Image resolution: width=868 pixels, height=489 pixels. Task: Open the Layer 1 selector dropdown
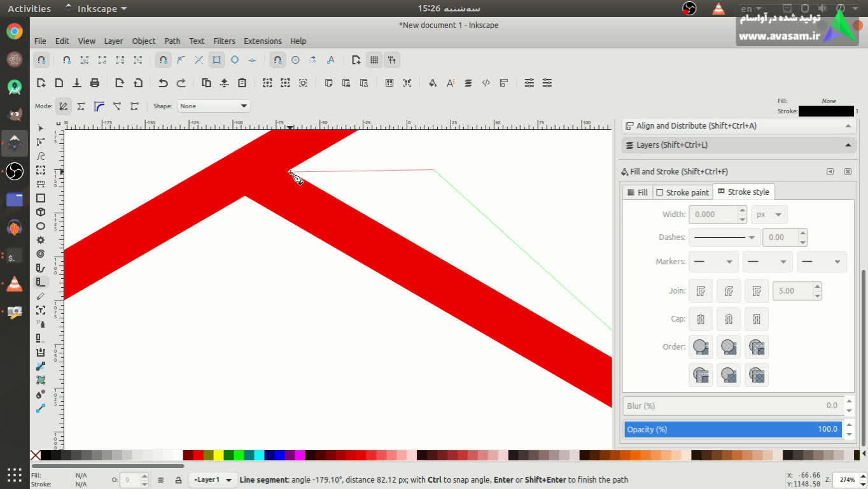pyautogui.click(x=213, y=480)
